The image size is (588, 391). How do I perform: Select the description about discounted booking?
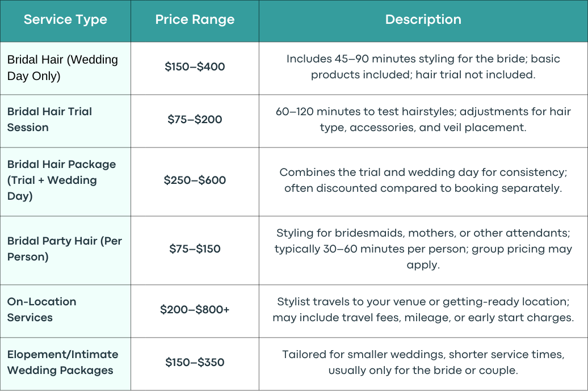click(423, 182)
